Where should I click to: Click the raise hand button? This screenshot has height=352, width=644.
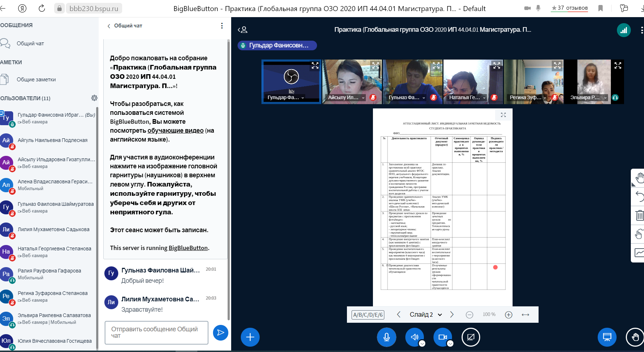[635, 337]
